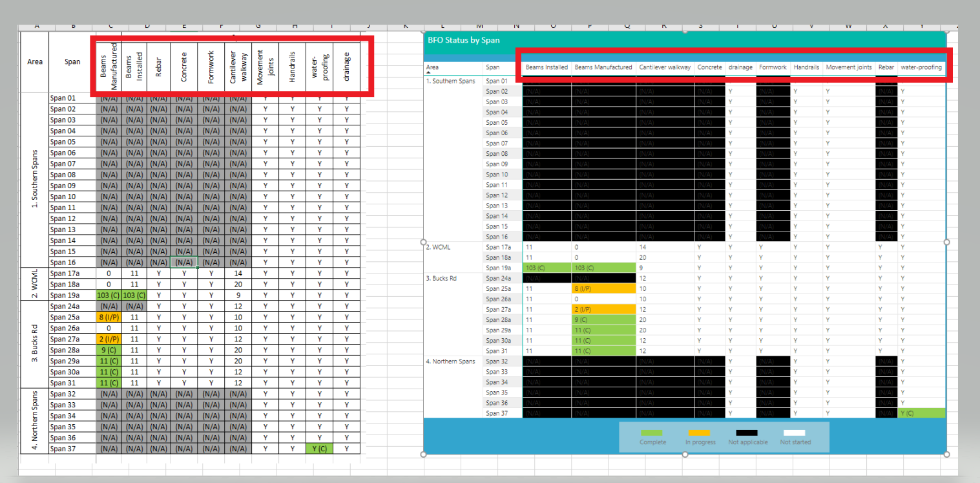Click green "Y (C)" cell in left table

pyautogui.click(x=319, y=449)
